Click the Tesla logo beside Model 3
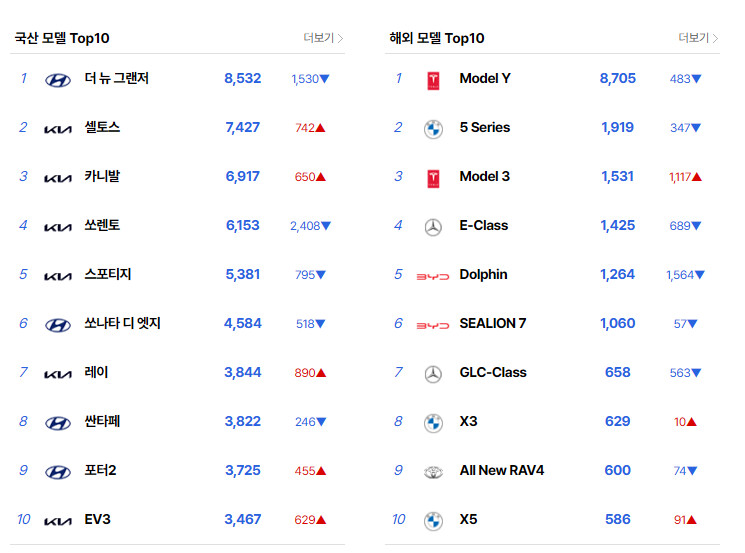Viewport: 745px width, 553px height. pos(433,179)
